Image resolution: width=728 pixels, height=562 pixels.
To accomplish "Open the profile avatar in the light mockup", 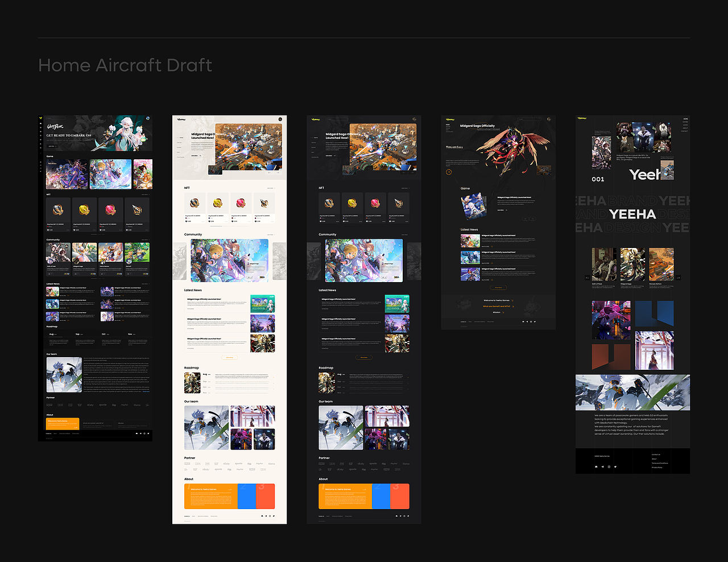I will coord(280,119).
